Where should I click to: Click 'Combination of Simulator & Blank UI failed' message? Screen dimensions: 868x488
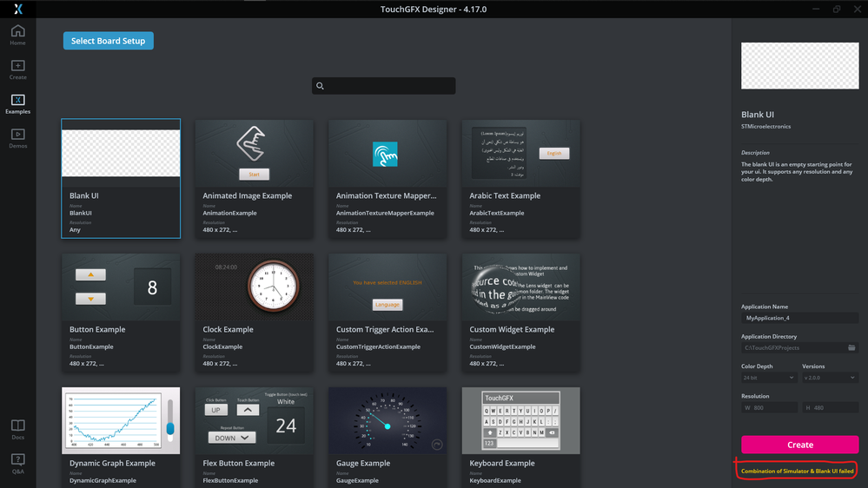coord(797,471)
